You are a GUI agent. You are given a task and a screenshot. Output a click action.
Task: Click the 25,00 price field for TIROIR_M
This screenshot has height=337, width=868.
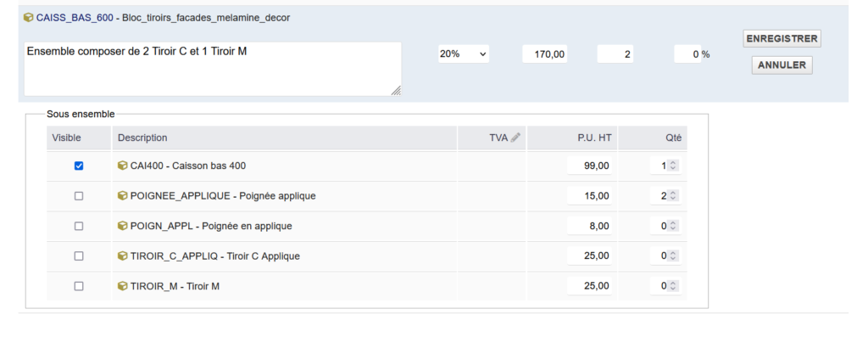590,286
